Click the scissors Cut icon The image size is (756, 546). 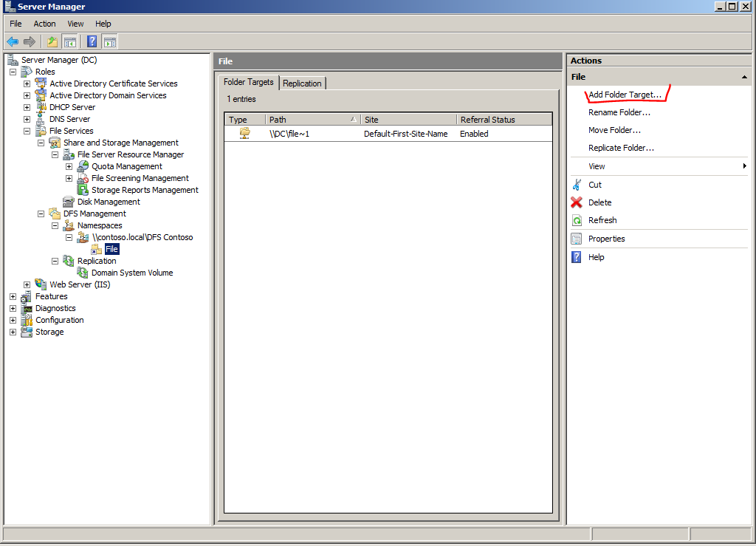point(577,185)
